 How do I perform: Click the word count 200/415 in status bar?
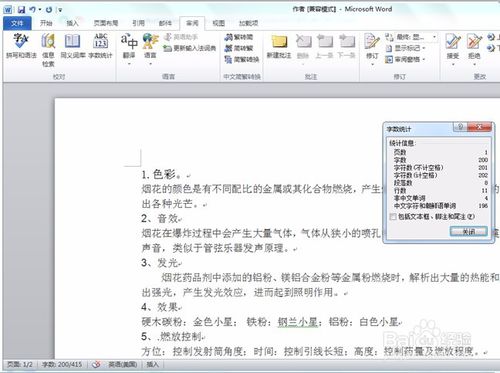62,364
